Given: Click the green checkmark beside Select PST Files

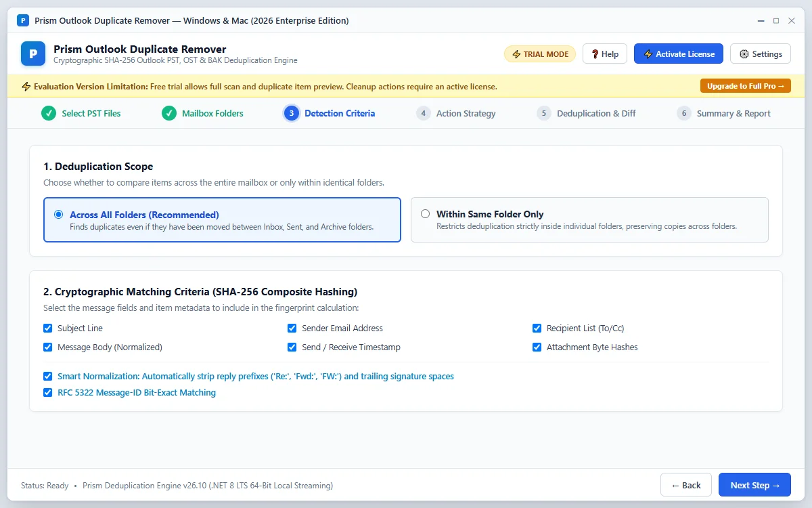Looking at the screenshot, I should click(x=49, y=113).
